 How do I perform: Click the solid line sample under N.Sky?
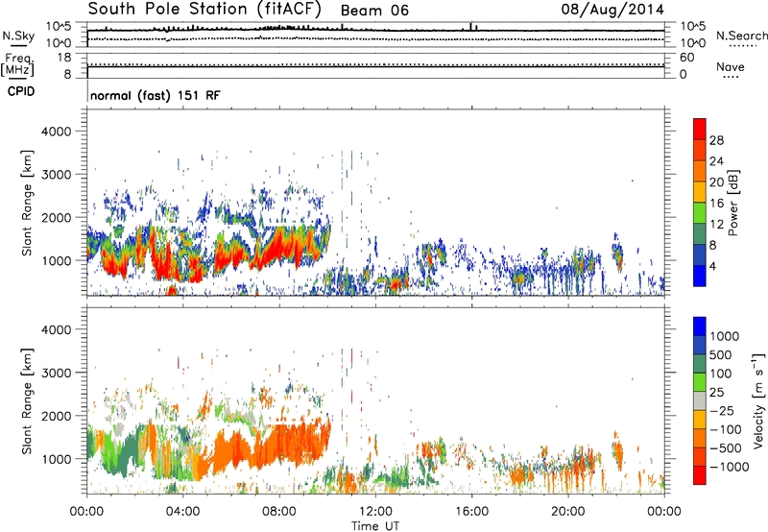coord(18,45)
